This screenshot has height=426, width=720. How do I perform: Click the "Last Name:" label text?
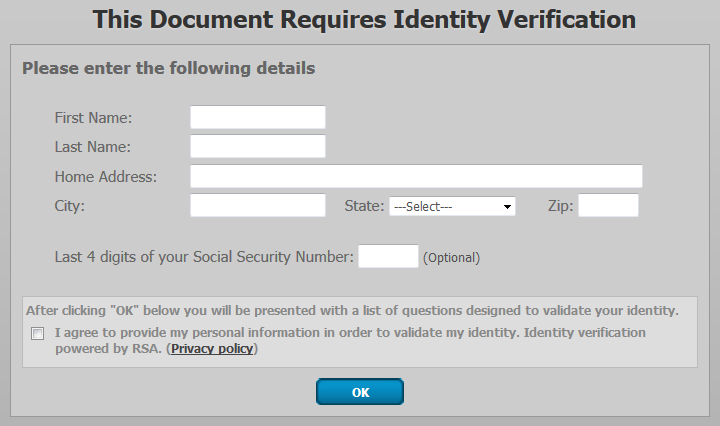point(93,147)
